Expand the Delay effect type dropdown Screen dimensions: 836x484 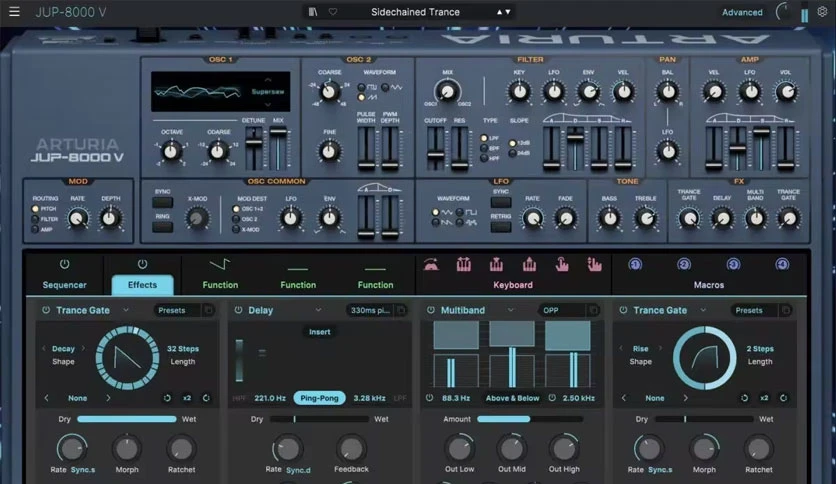click(x=318, y=310)
